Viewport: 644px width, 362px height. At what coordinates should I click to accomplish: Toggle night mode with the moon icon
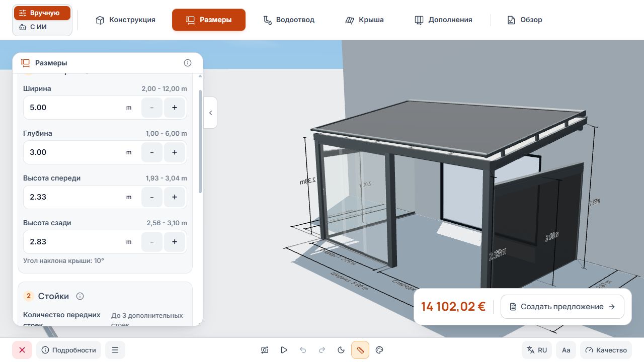(x=341, y=350)
